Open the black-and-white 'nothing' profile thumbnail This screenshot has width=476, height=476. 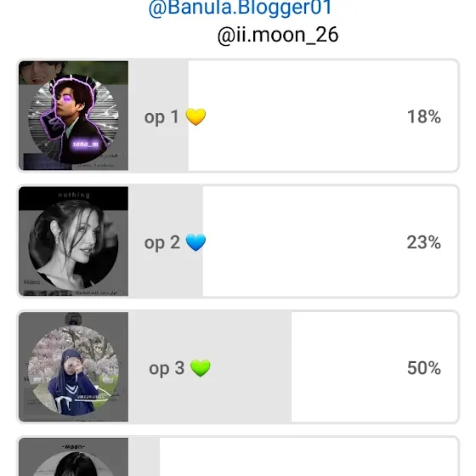click(x=73, y=241)
